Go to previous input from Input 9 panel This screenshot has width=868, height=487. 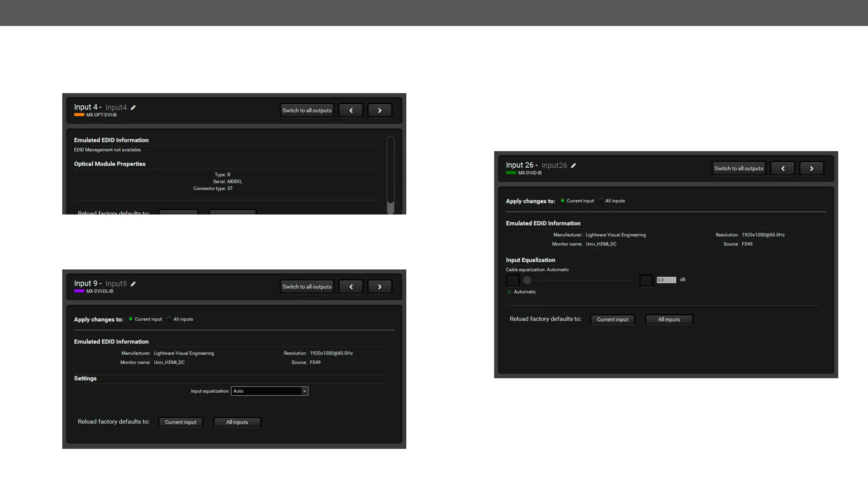(351, 287)
